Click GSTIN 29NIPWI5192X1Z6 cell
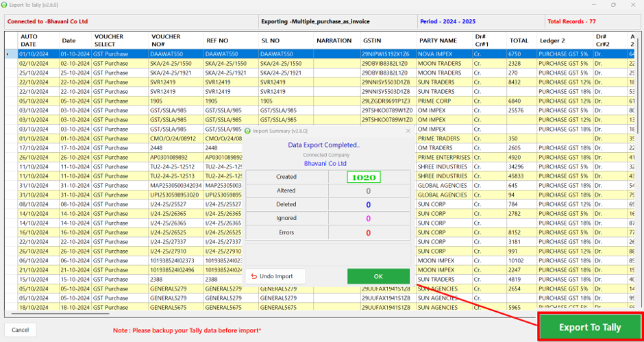This screenshot has height=342, width=644. click(388, 54)
